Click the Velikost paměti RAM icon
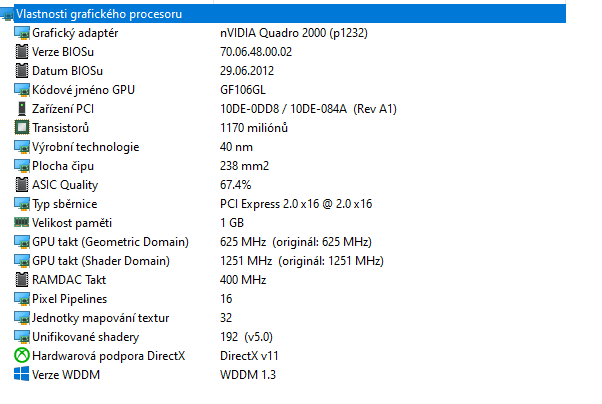 pos(21,223)
